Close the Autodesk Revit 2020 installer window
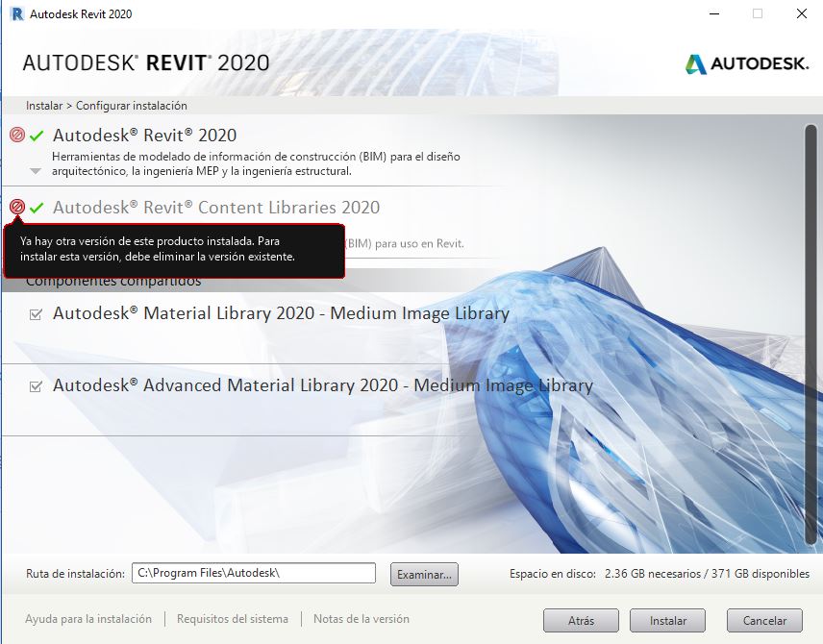Image resolution: width=823 pixels, height=644 pixels. pyautogui.click(x=802, y=13)
